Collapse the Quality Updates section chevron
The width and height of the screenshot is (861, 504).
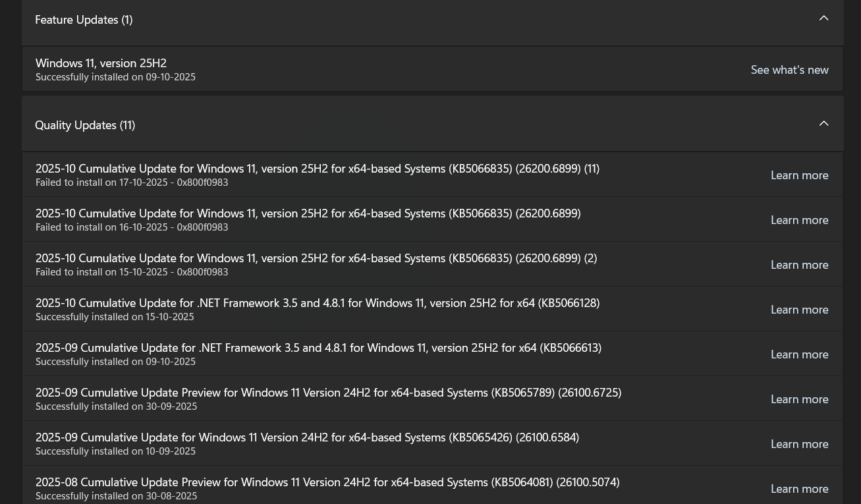[x=823, y=124]
